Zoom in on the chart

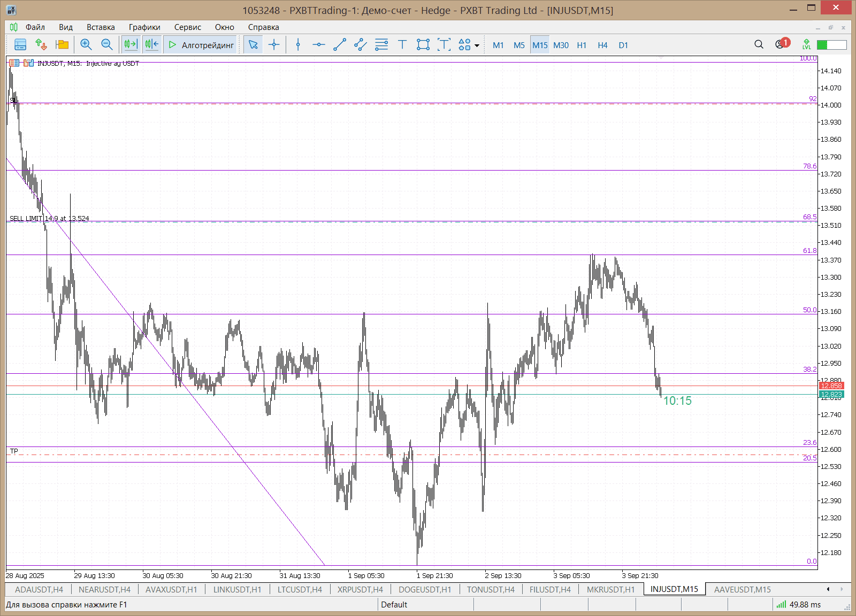[x=86, y=45]
